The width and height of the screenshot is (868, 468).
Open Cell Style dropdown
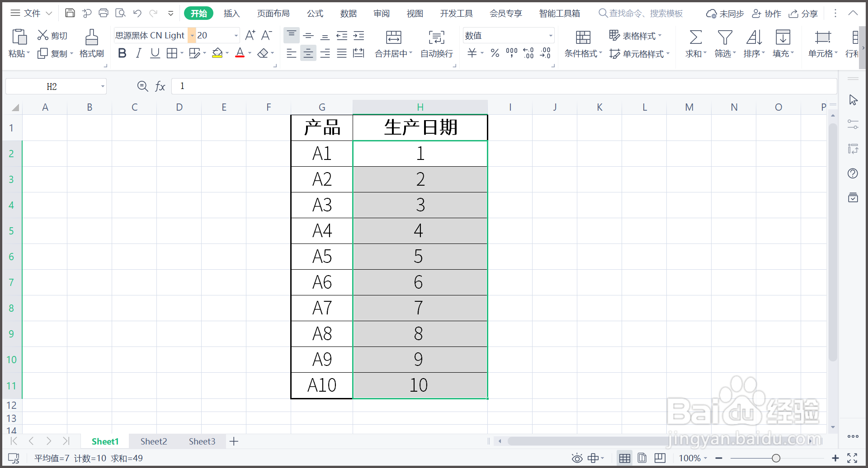tap(639, 54)
